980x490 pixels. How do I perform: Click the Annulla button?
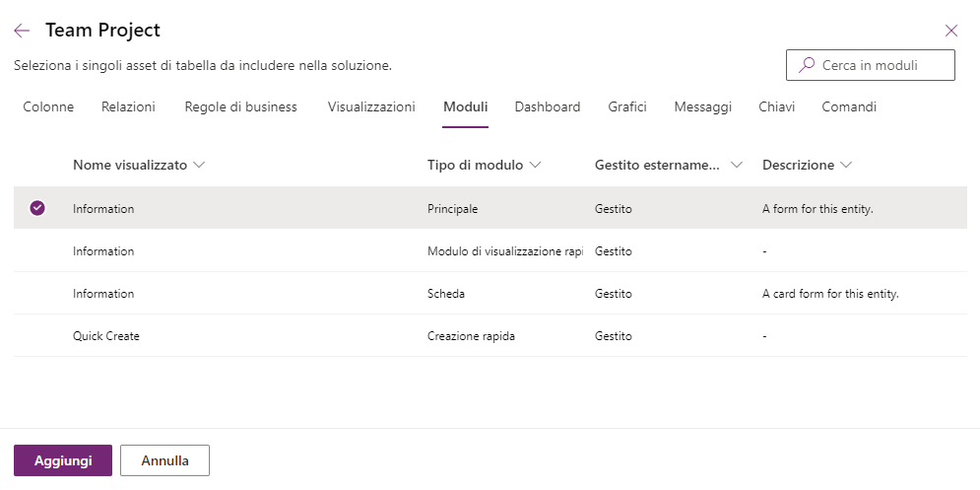(164, 460)
